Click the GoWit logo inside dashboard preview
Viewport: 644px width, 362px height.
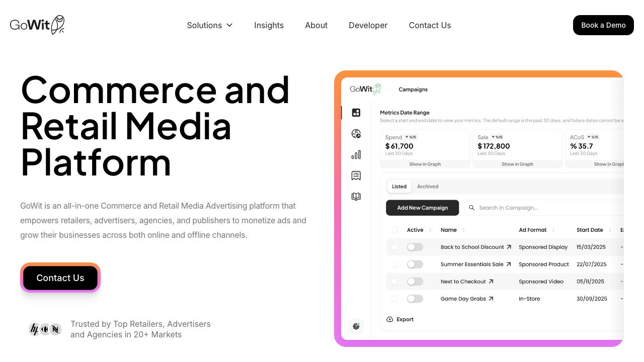365,89
